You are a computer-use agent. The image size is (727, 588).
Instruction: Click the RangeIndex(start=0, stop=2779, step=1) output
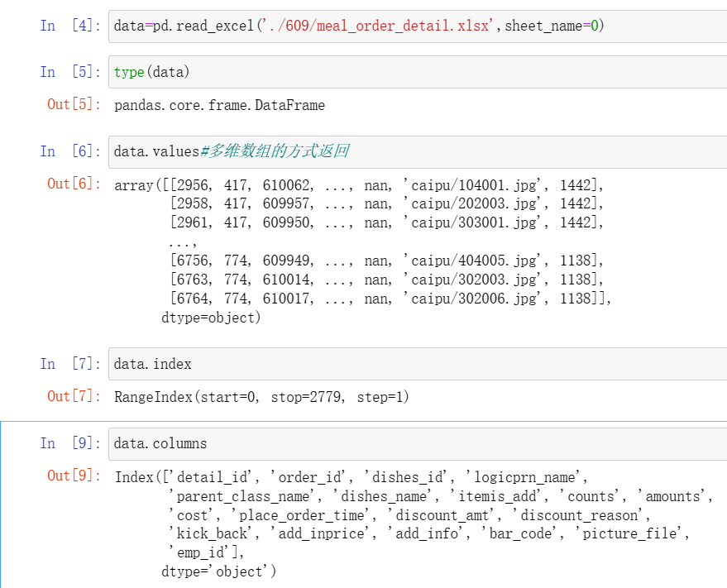[261, 397]
